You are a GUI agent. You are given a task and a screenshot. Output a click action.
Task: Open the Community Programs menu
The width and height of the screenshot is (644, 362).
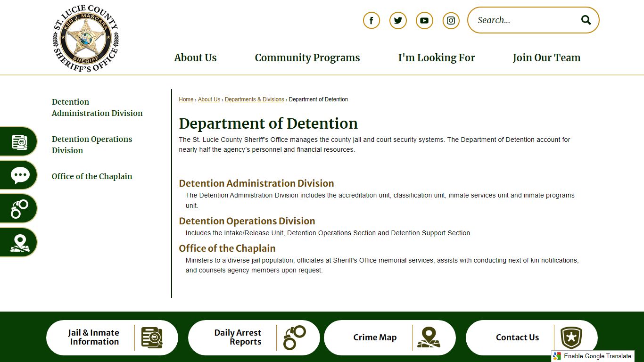point(307,58)
